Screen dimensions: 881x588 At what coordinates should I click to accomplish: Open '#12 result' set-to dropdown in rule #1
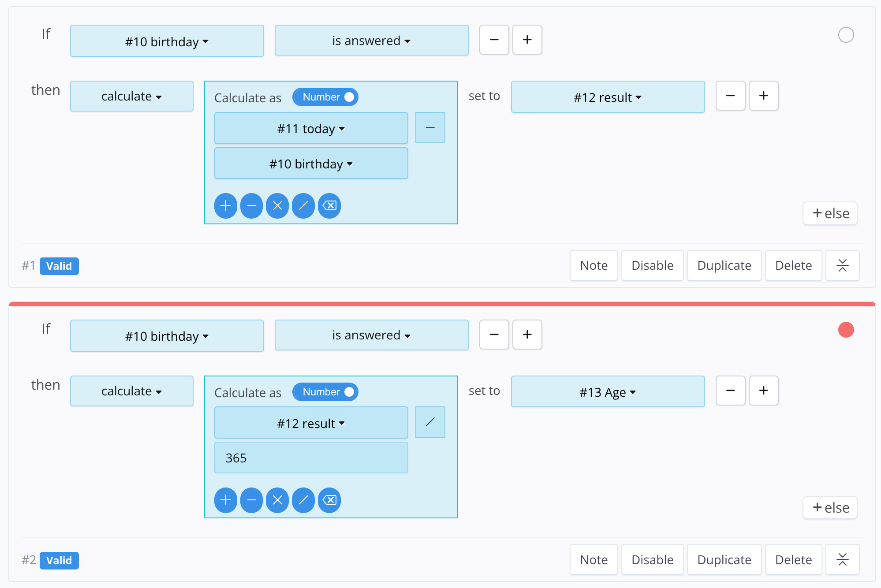tap(608, 97)
